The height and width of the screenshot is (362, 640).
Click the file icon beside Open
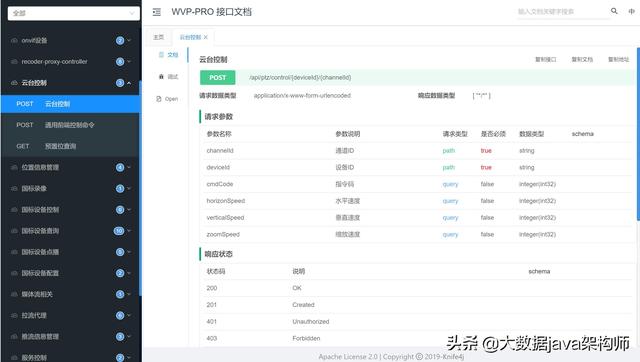(x=159, y=99)
